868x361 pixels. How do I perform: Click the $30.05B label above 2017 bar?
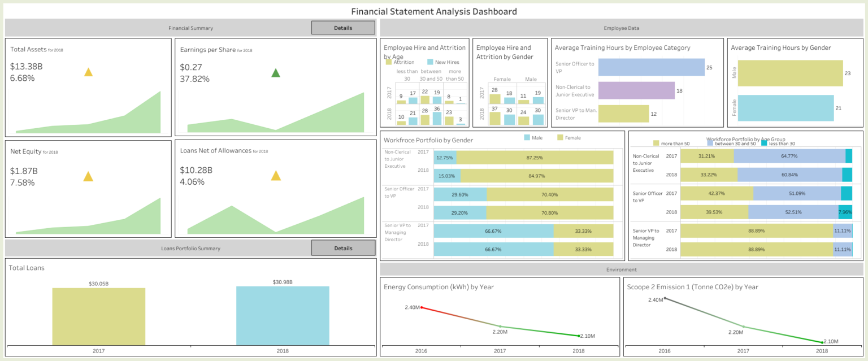tap(99, 283)
